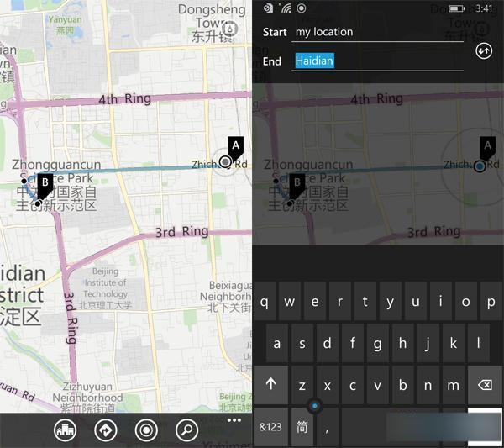Image resolution: width=504 pixels, height=448 pixels.
Task: Tap the u key
Action: tap(415, 302)
